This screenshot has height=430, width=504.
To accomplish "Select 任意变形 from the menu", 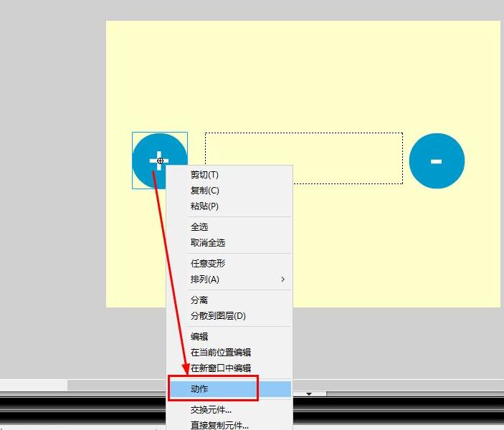I will click(229, 264).
